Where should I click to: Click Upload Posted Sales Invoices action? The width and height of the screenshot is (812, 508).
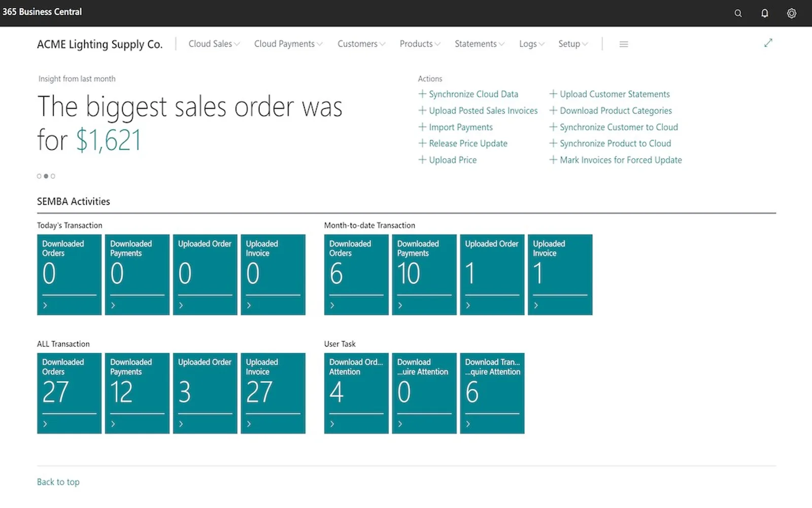pyautogui.click(x=483, y=110)
